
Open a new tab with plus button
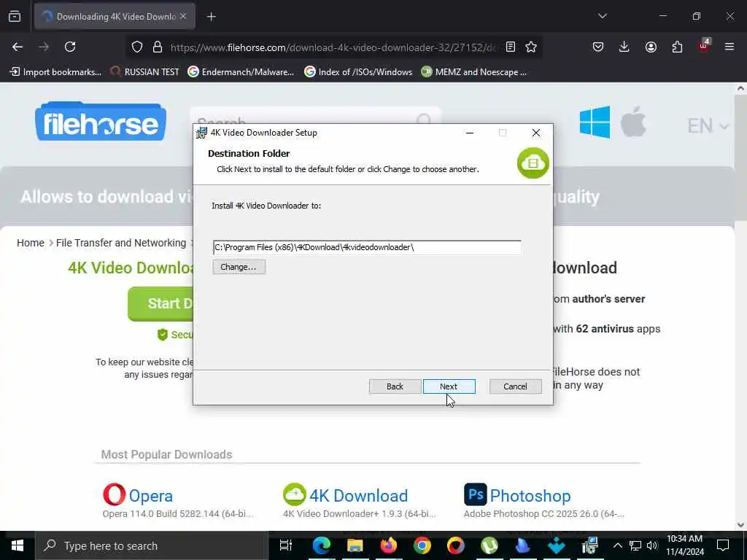pos(211,17)
